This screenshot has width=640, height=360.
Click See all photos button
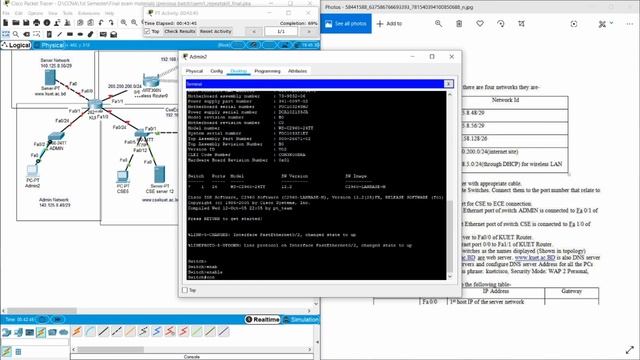click(346, 24)
